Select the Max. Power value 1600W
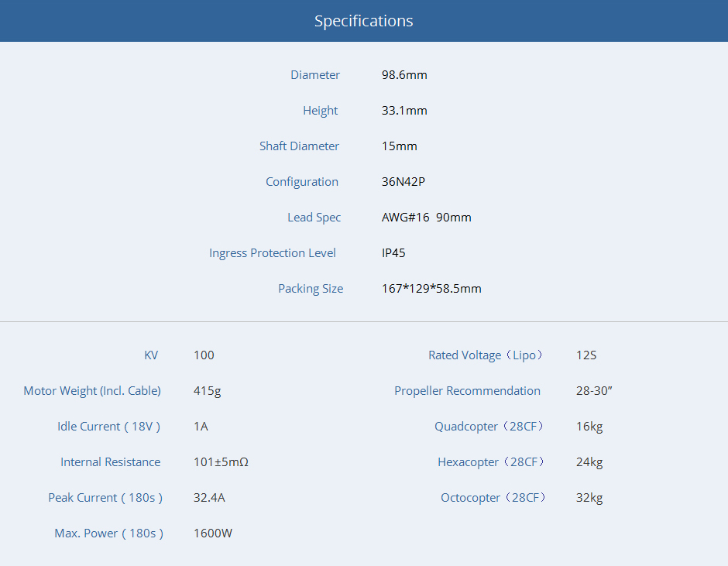 [x=213, y=533]
